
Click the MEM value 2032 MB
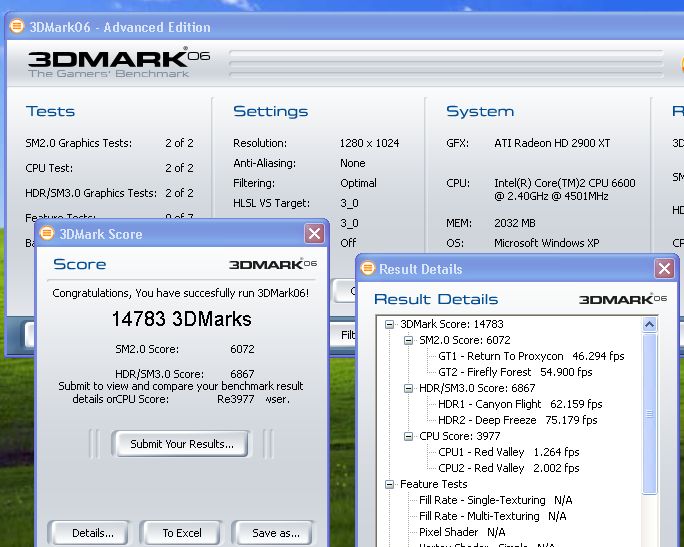[x=515, y=223]
